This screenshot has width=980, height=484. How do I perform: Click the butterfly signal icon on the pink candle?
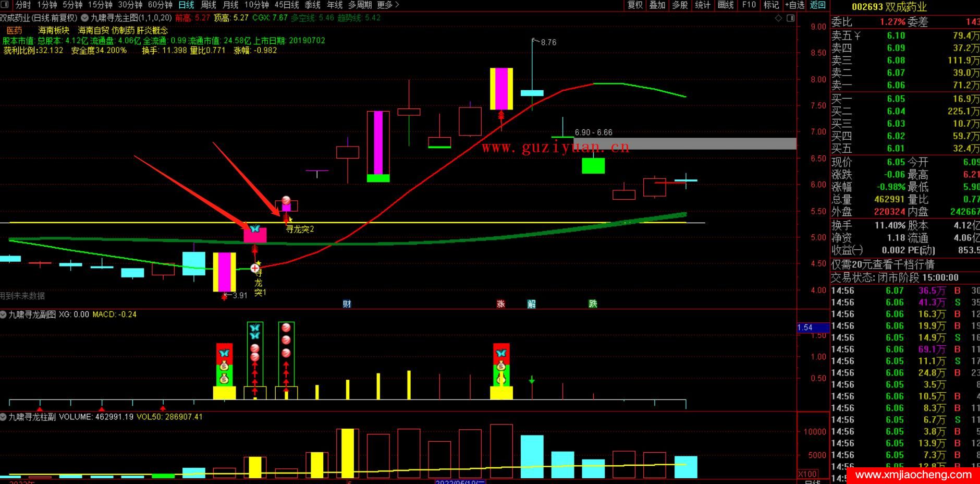[254, 229]
